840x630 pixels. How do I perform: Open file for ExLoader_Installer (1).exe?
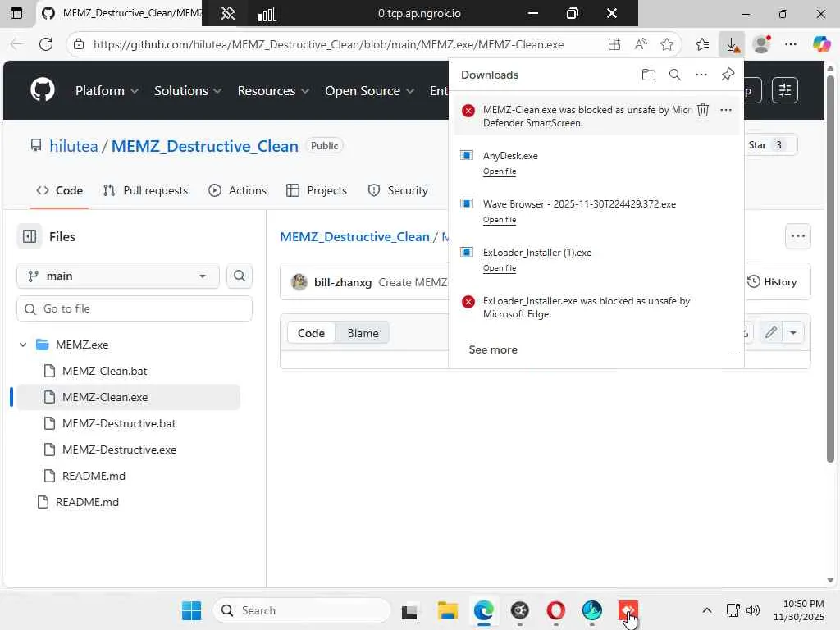[500, 268]
